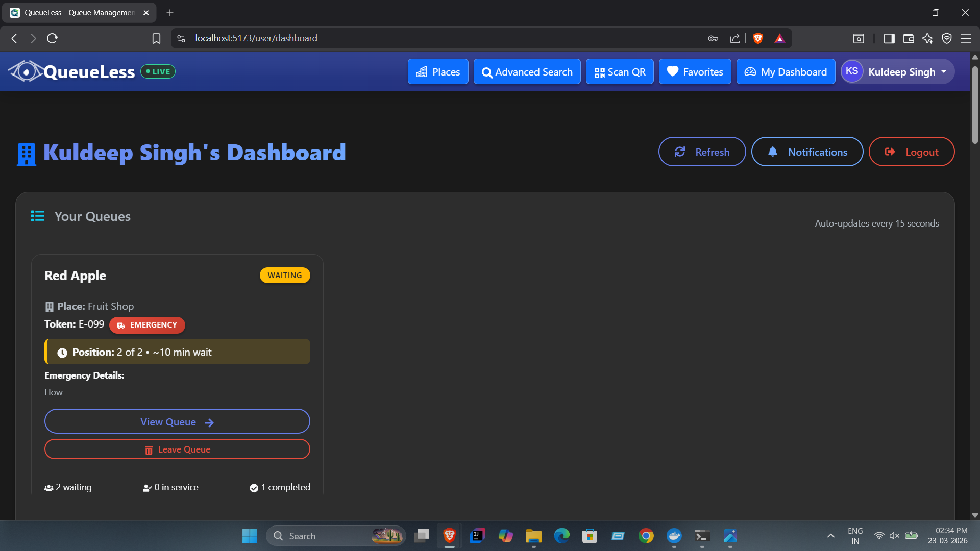Go back in browser history
980x551 pixels.
tap(14, 38)
